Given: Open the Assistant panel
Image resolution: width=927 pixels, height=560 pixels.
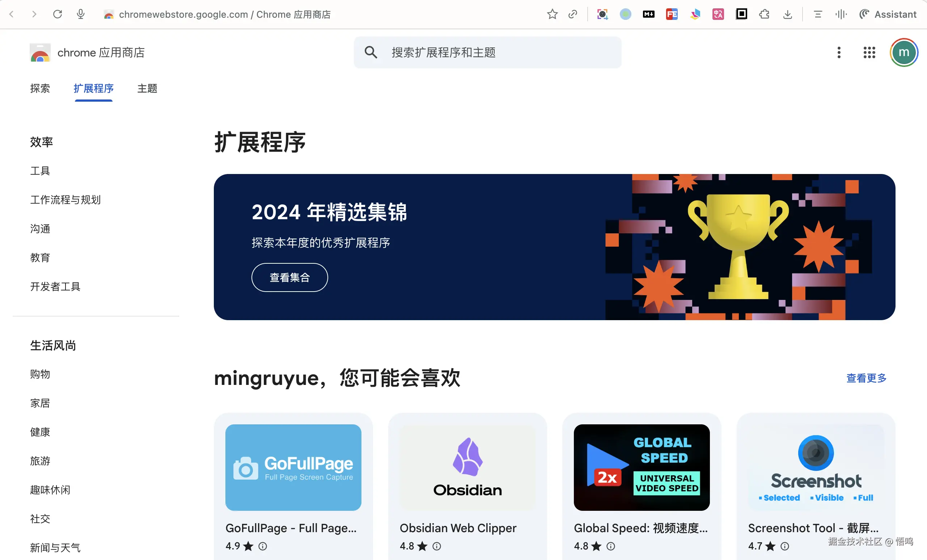Looking at the screenshot, I should [888, 14].
